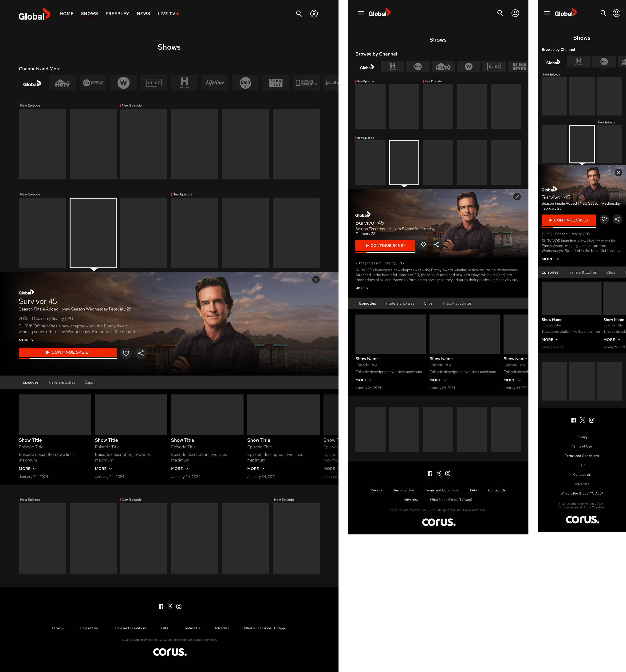
Task: Open What is the Global TV App on mobile
Action: [x=582, y=493]
